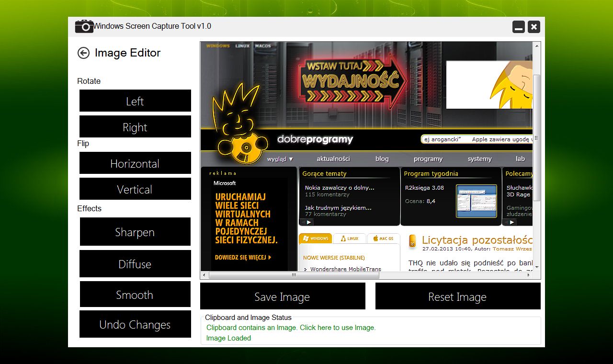Click 'LINUX' in the preview's top bar
This screenshot has width=613, height=364.
coord(242,46)
